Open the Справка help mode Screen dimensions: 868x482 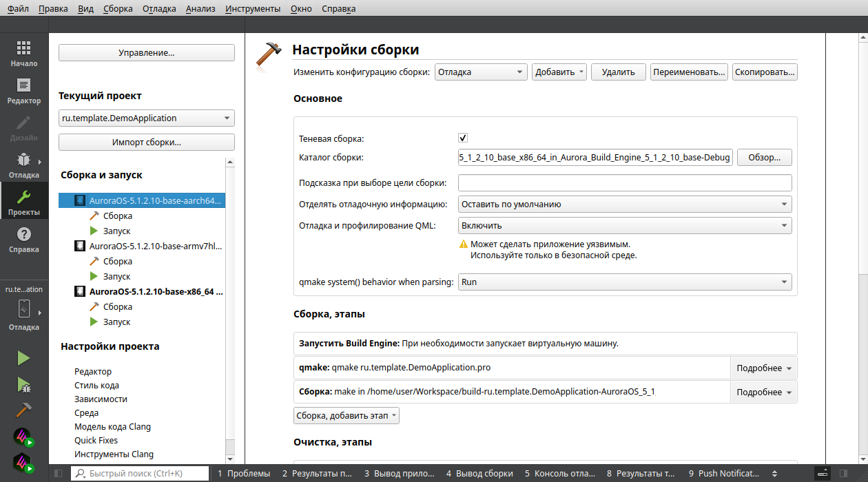pyautogui.click(x=24, y=240)
